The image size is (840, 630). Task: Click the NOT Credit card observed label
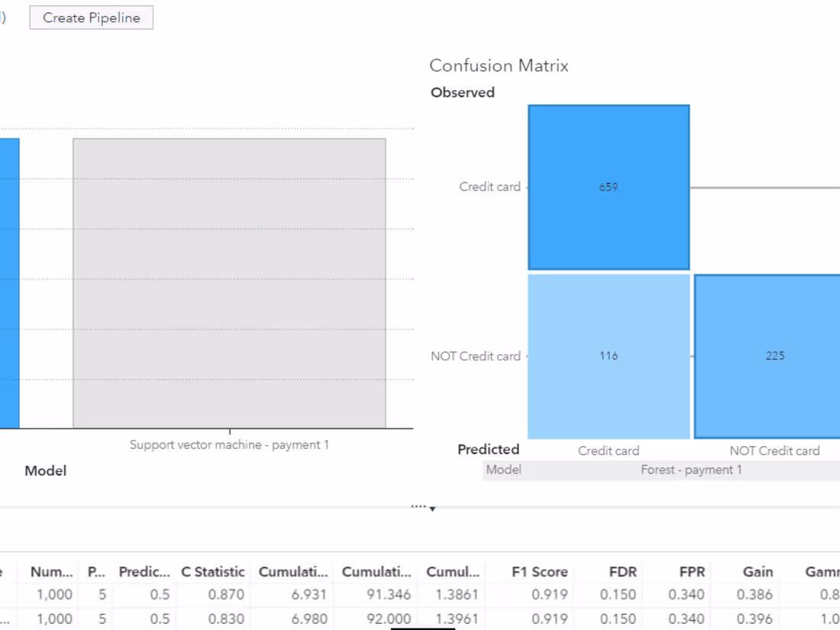476,356
